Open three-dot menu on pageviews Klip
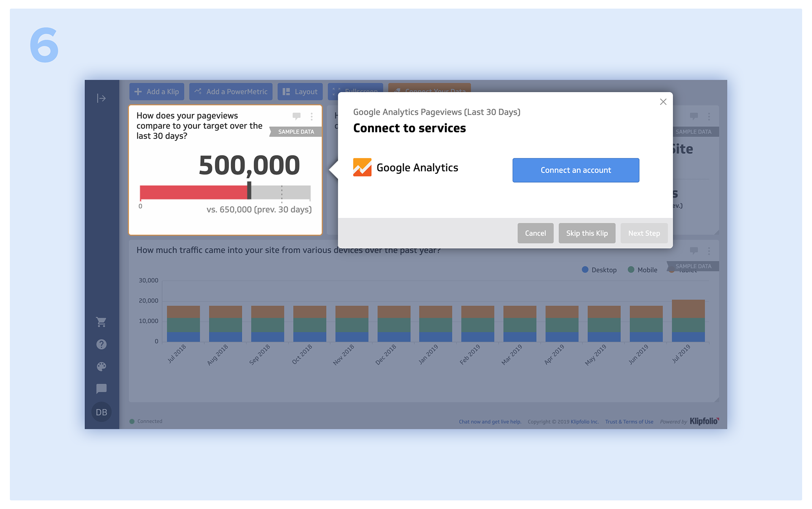 pyautogui.click(x=312, y=116)
